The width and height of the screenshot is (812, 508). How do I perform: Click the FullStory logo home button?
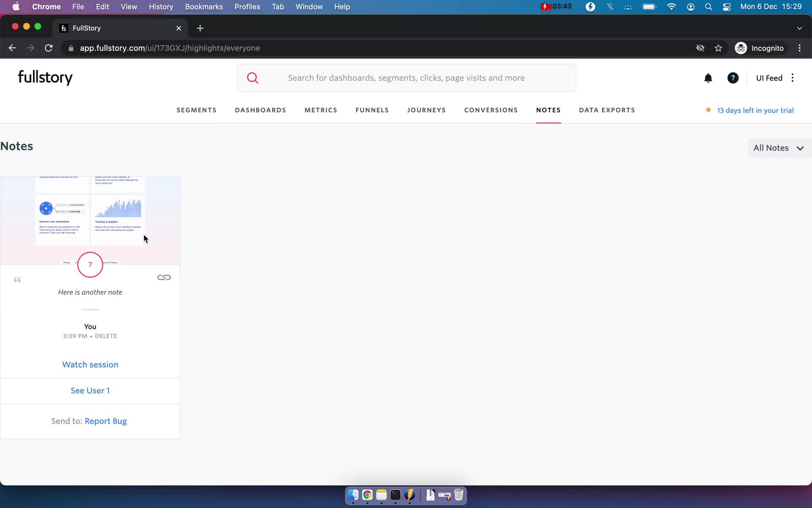[x=45, y=77]
